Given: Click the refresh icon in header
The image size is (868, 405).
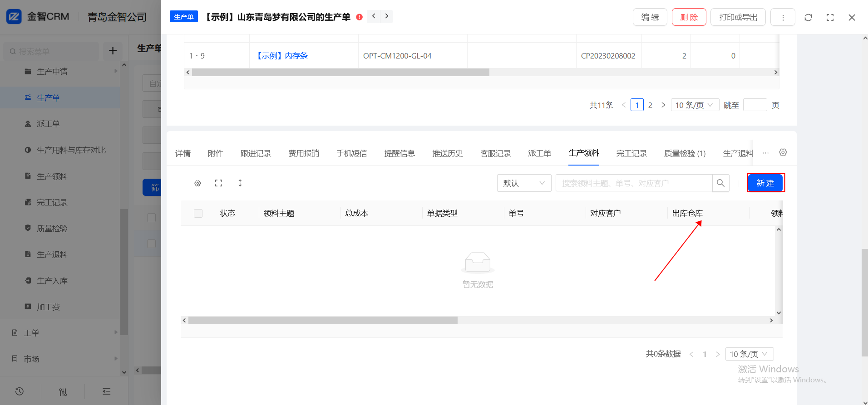Looking at the screenshot, I should (808, 17).
